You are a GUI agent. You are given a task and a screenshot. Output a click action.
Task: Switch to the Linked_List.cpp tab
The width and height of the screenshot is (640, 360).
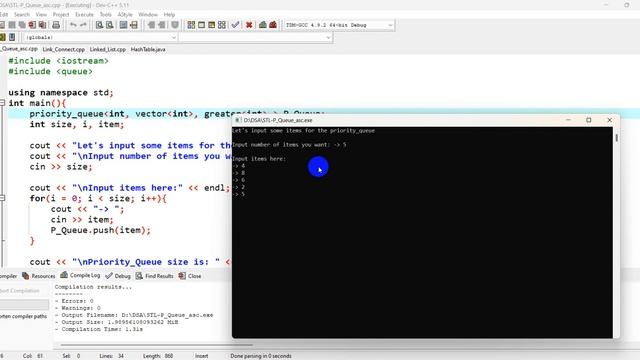(x=108, y=49)
